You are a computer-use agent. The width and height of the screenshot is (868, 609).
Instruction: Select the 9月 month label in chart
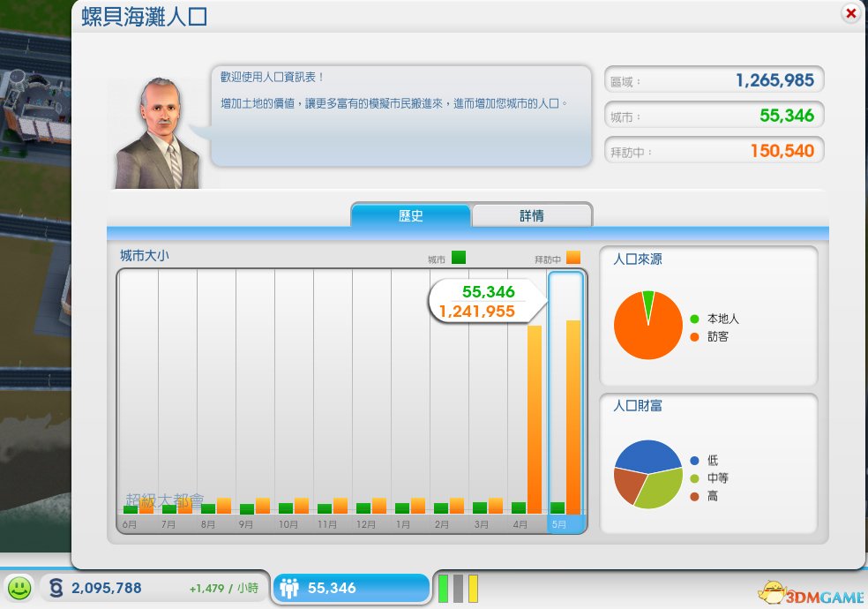246,524
